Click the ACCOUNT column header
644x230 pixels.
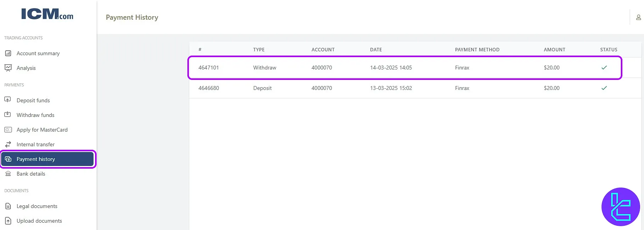pyautogui.click(x=323, y=49)
